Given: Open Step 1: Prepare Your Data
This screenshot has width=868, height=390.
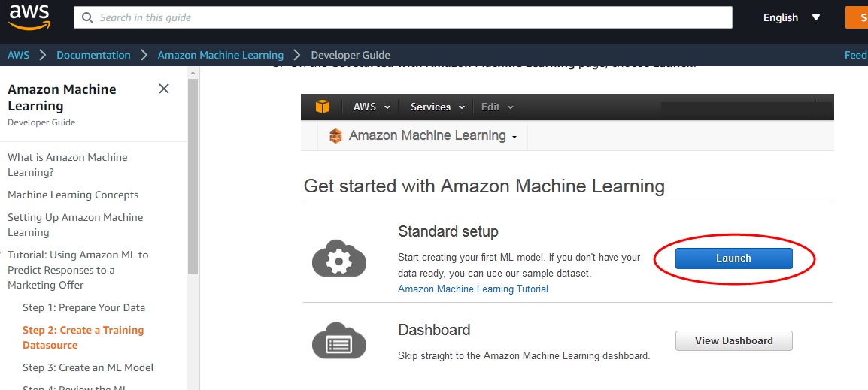Looking at the screenshot, I should pyautogui.click(x=83, y=307).
